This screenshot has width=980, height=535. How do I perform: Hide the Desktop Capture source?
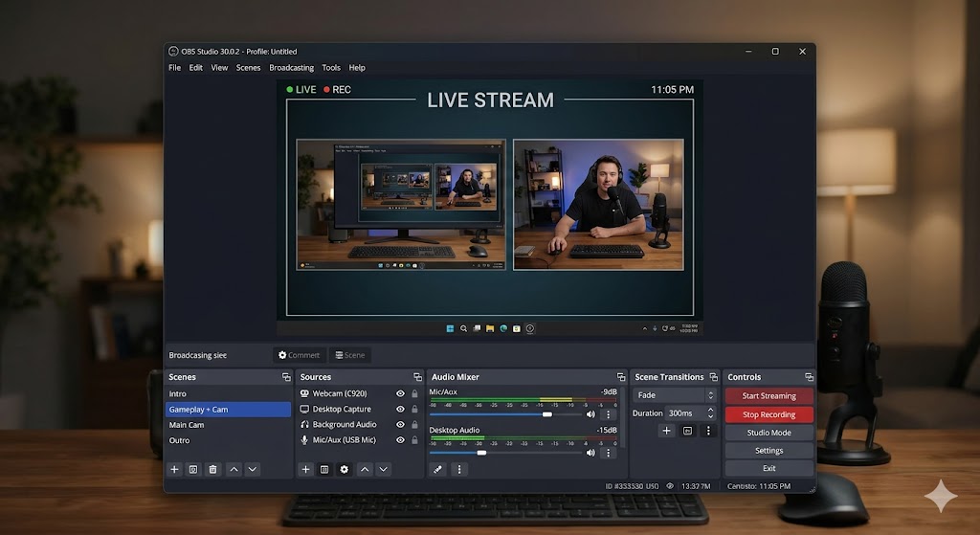(401, 410)
